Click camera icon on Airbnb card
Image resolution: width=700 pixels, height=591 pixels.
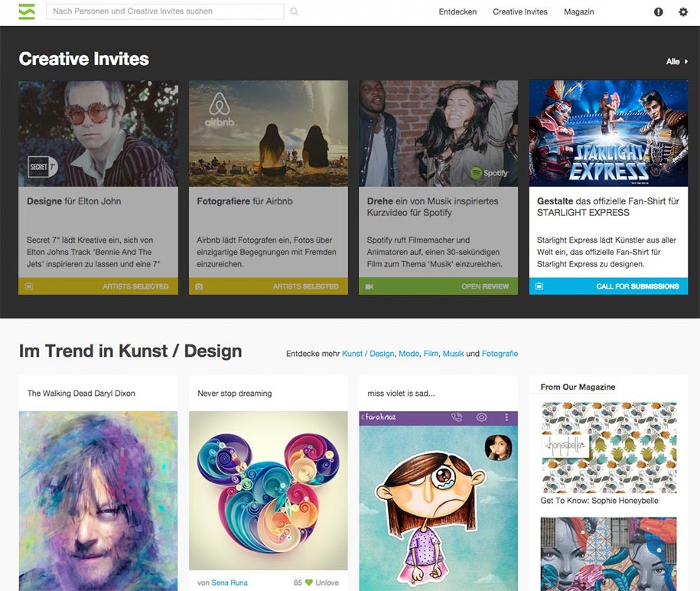199,286
